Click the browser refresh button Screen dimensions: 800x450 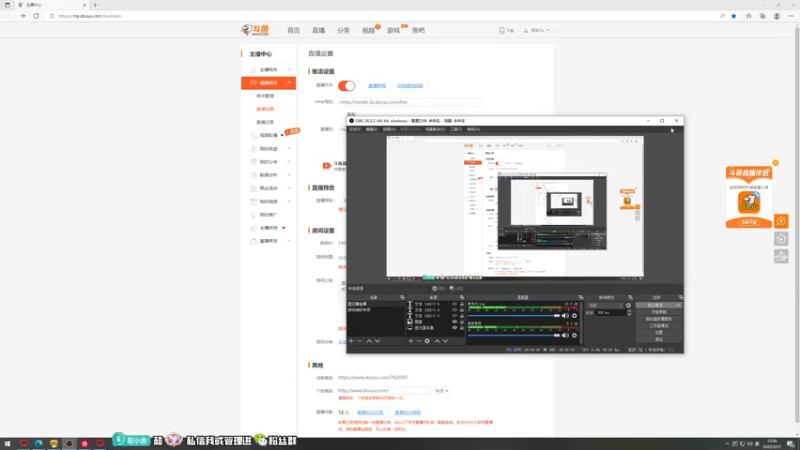(x=36, y=16)
